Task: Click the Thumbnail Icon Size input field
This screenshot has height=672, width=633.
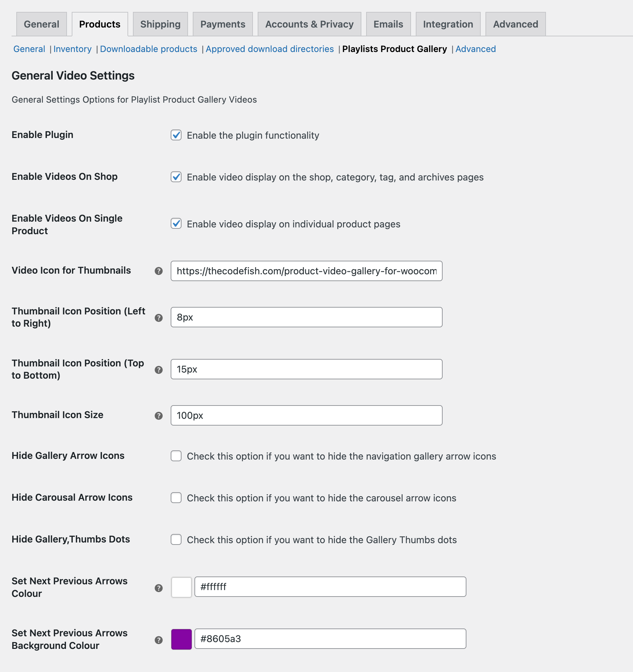Action: (306, 415)
